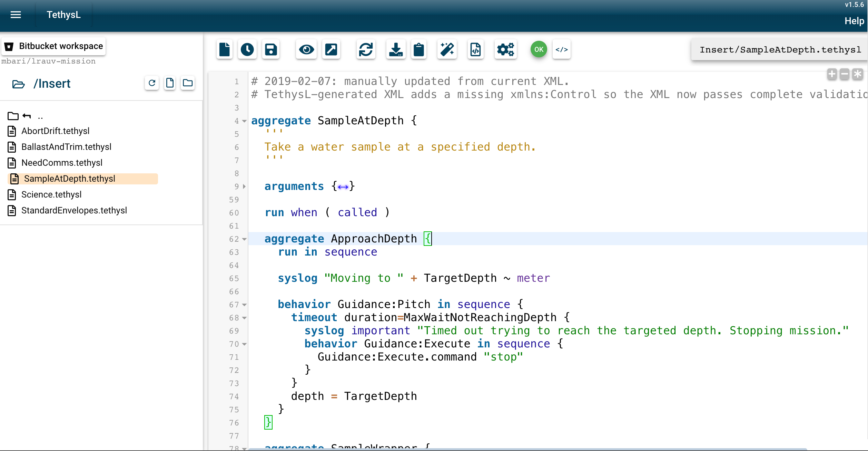Click the file code XML icon
The width and height of the screenshot is (868, 451).
(x=476, y=50)
